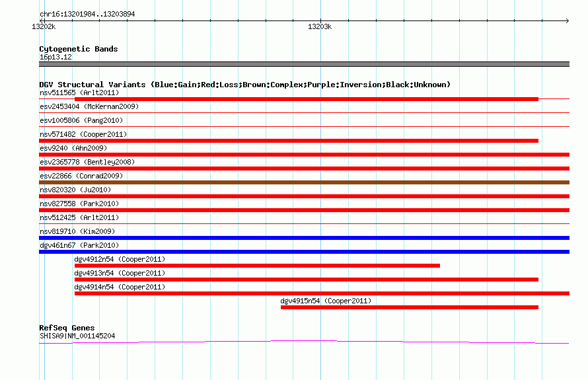Select the dgv4913n54 (Cooper2011) red bar
The width and height of the screenshot is (588, 380).
[x=307, y=280]
